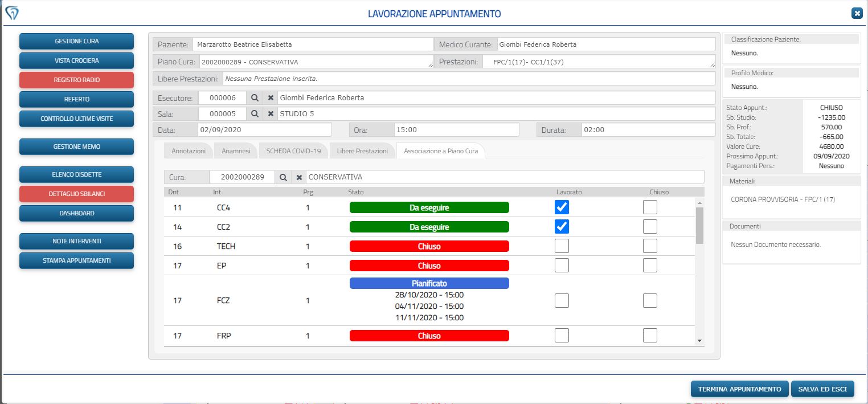Uncheck Lavorato for tooth 11 CC4
The height and width of the screenshot is (404, 868).
tap(562, 207)
